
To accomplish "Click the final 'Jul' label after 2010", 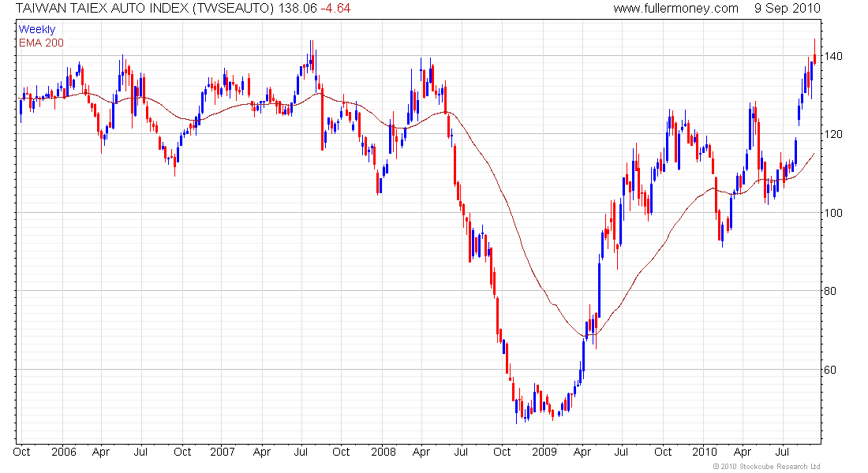I will [782, 452].
